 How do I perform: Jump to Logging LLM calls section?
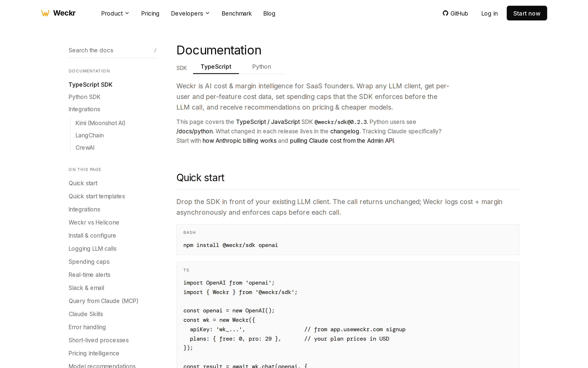coord(92,249)
